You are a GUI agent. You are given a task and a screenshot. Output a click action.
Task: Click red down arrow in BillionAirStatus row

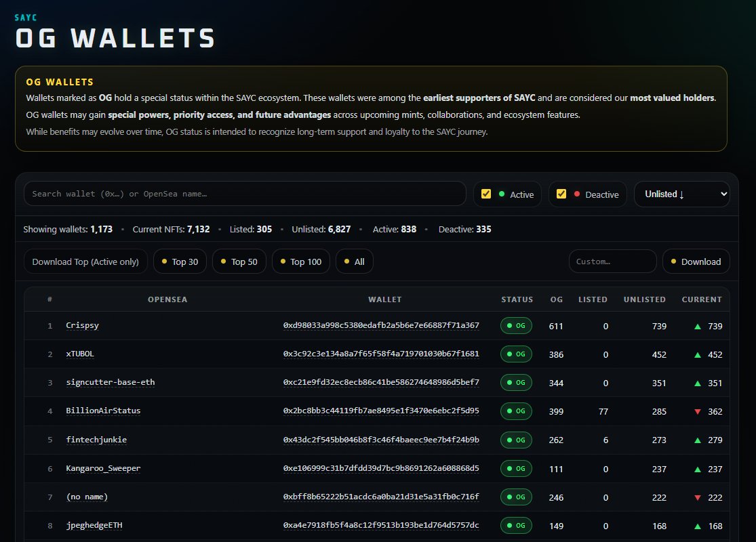tap(697, 411)
